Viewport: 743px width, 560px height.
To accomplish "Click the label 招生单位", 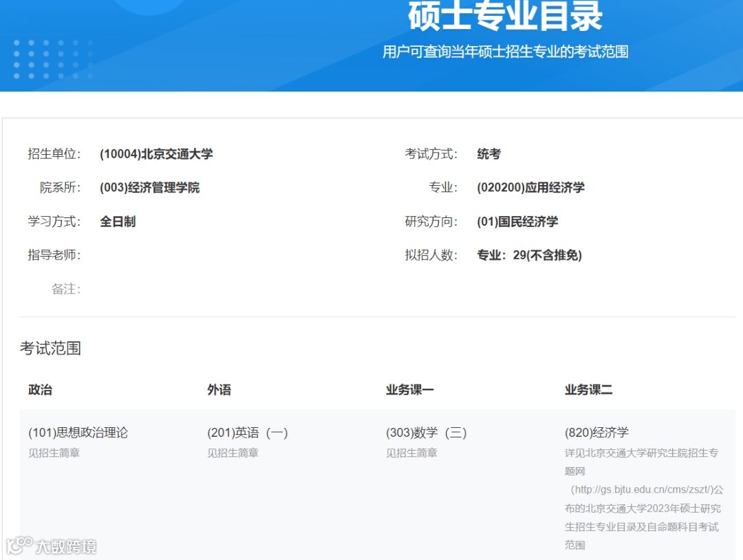I will [x=54, y=154].
